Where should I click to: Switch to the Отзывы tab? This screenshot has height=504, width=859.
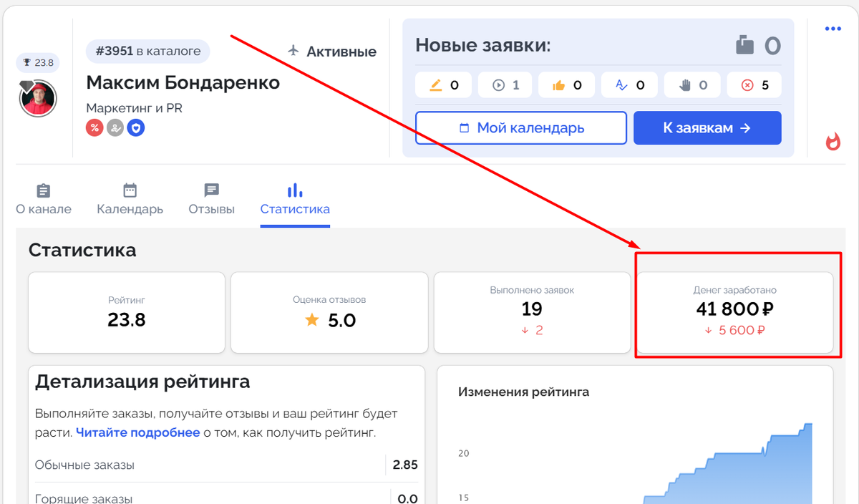click(x=211, y=199)
